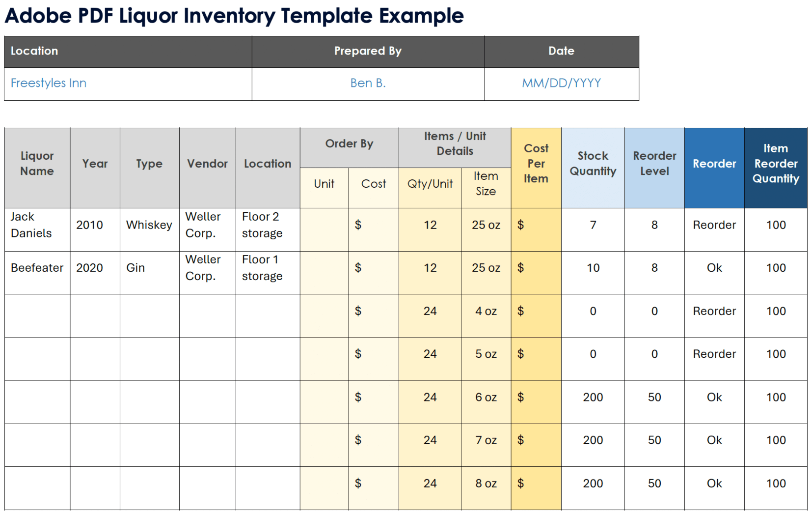Screen dimensions: 812x514
Task: Select the 'Year' column header
Action: click(x=95, y=168)
